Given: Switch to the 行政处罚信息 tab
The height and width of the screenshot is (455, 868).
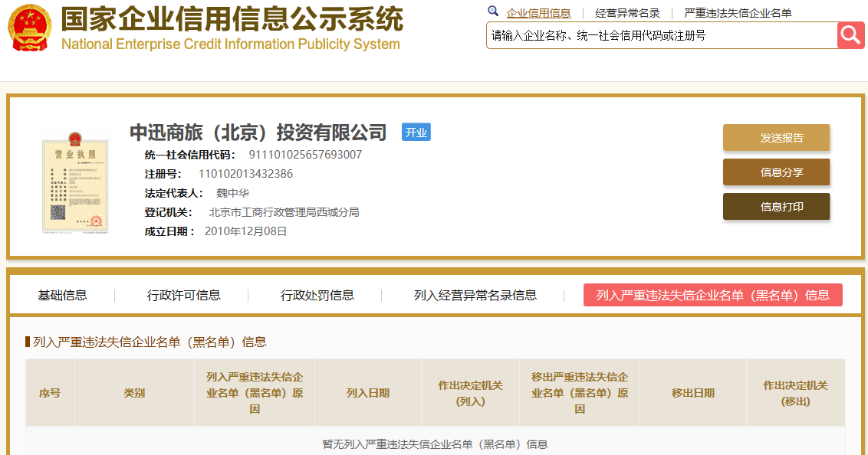Looking at the screenshot, I should pyautogui.click(x=317, y=295).
